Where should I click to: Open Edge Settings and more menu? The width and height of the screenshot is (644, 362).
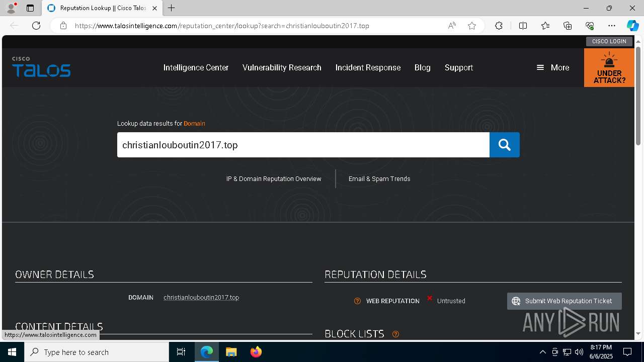[612, 26]
